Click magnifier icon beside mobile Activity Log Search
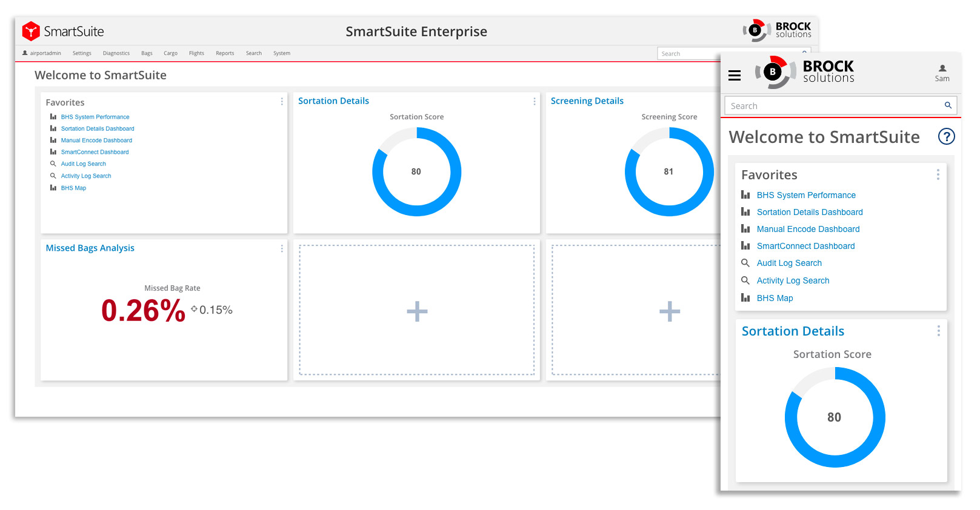Screen dimensions: 980x510 745,280
